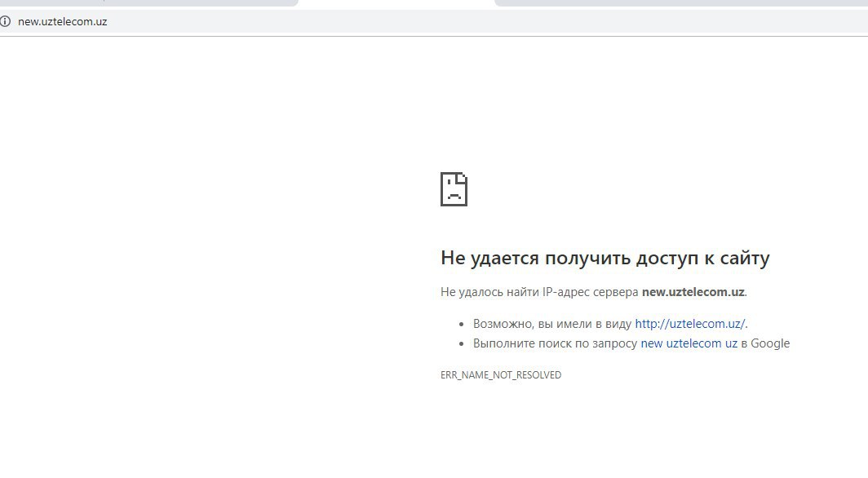Click the new.uztelecom.uz address bar URL
Screen dimensions: 868x478
tap(63, 21)
